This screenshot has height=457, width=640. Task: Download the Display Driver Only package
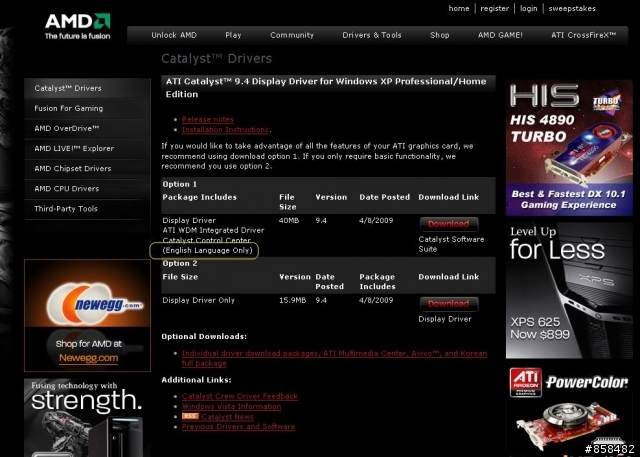[x=449, y=304]
